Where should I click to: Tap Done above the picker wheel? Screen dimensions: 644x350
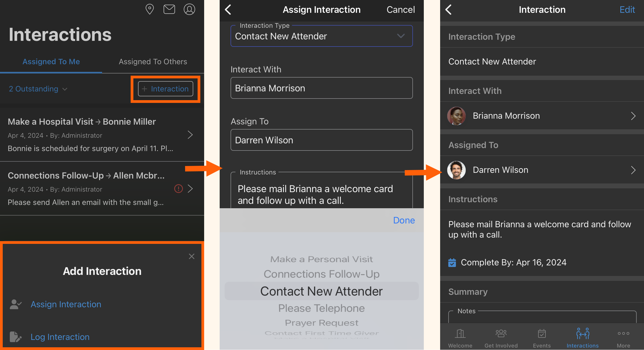(x=404, y=220)
